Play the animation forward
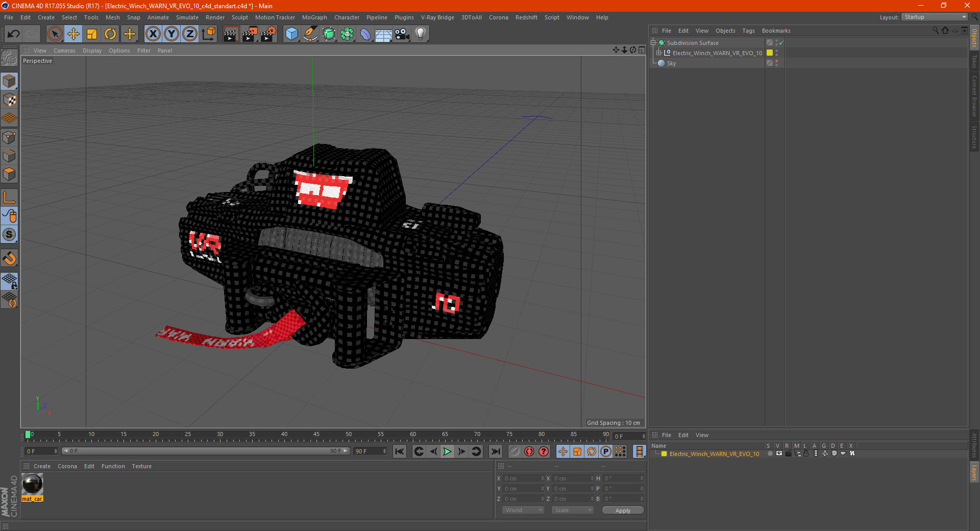The width and height of the screenshot is (980, 531). pyautogui.click(x=448, y=451)
